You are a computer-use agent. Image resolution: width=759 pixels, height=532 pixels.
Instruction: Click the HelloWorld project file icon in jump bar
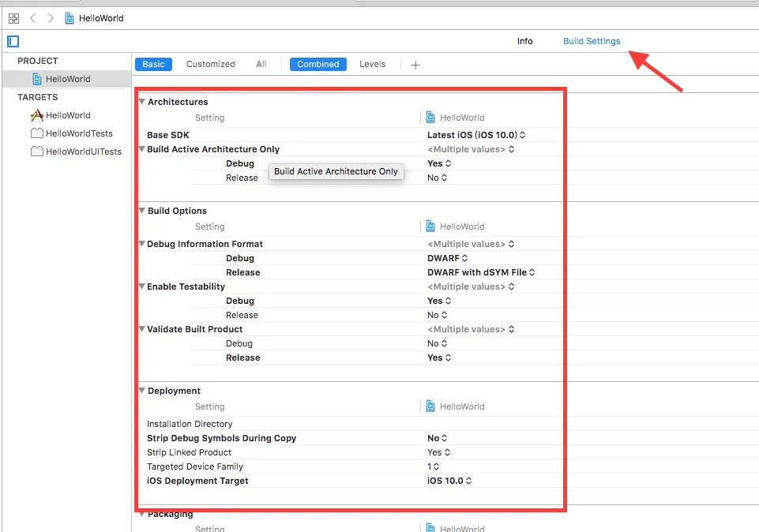pyautogui.click(x=70, y=18)
